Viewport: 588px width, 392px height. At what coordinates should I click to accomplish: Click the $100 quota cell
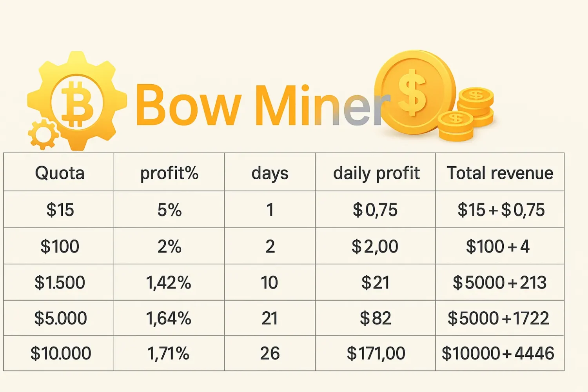[60, 247]
